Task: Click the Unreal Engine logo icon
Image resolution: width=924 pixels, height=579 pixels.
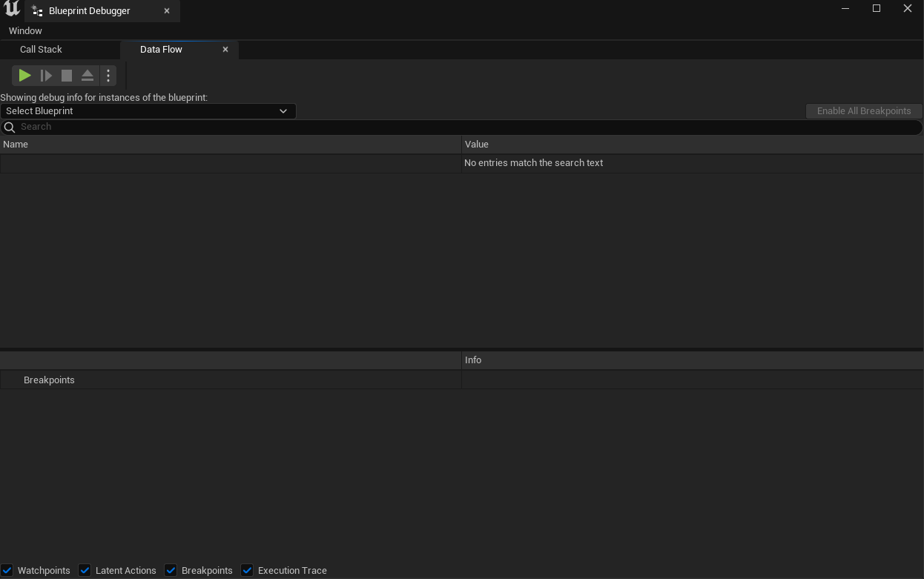Action: (x=10, y=10)
